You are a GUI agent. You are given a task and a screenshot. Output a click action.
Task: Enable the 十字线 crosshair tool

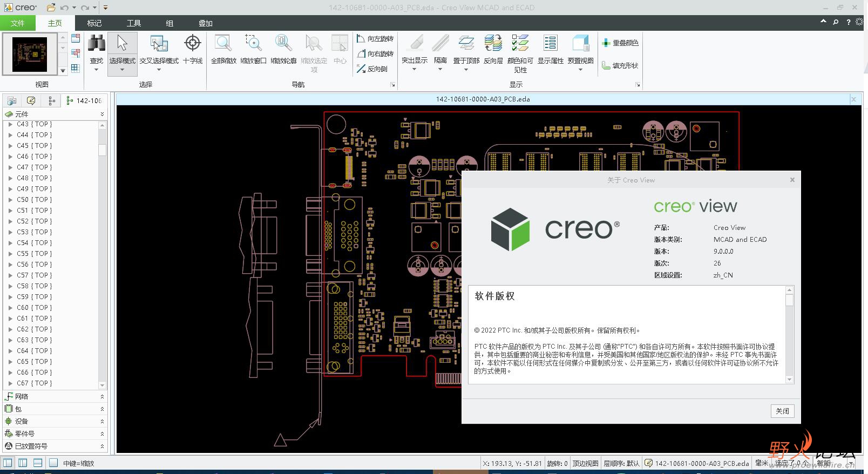click(x=192, y=43)
